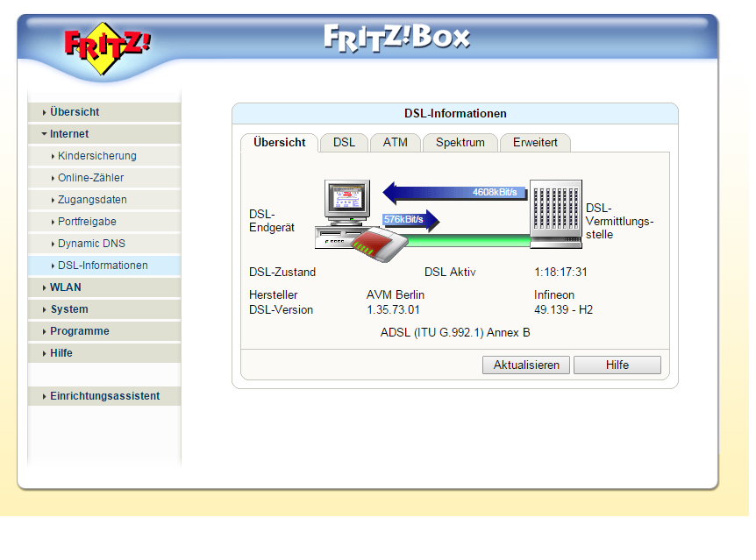This screenshot has width=756, height=560.
Task: Click the Infineon manufacturer value
Action: click(554, 295)
